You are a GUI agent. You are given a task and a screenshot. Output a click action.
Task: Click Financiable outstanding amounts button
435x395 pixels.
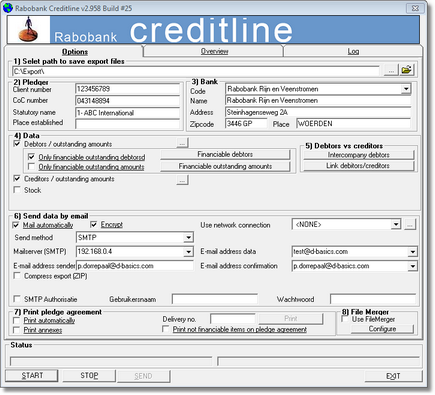225,166
